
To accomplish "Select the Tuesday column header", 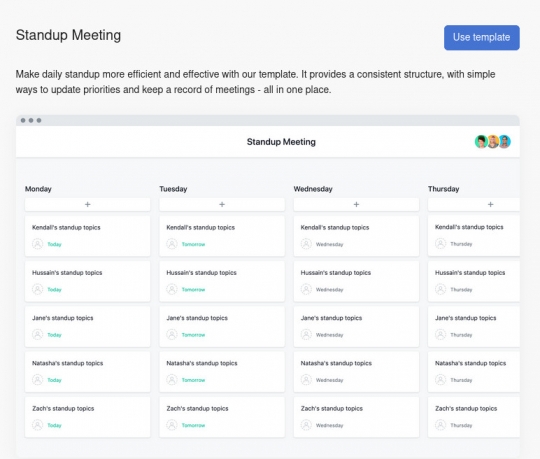I will [173, 189].
